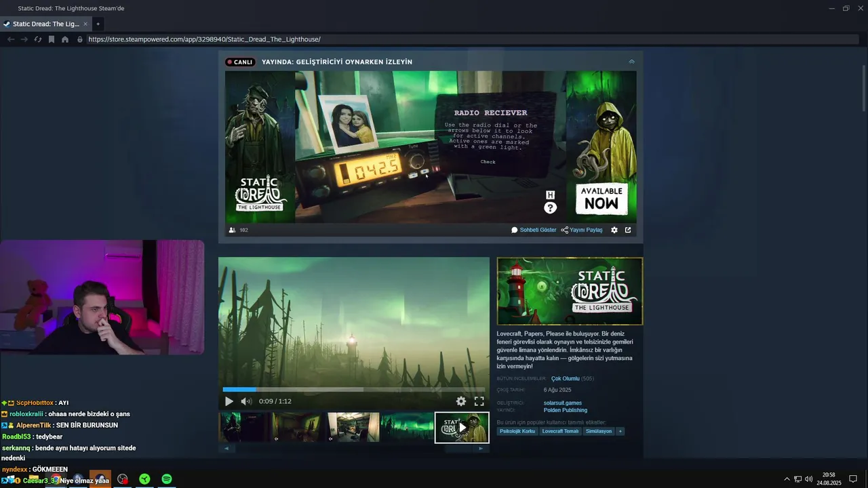868x488 pixels.
Task: Select Simülasyon tag
Action: (x=599, y=431)
